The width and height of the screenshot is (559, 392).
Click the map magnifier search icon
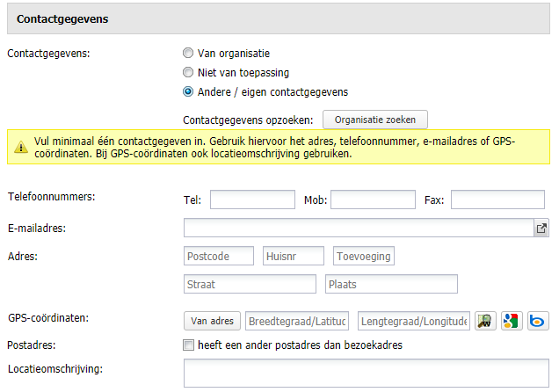[x=485, y=321]
